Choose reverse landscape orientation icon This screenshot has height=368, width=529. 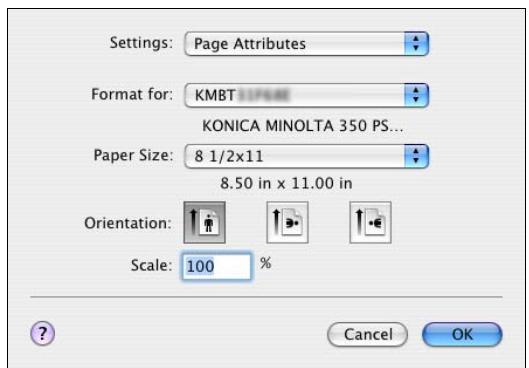(370, 222)
